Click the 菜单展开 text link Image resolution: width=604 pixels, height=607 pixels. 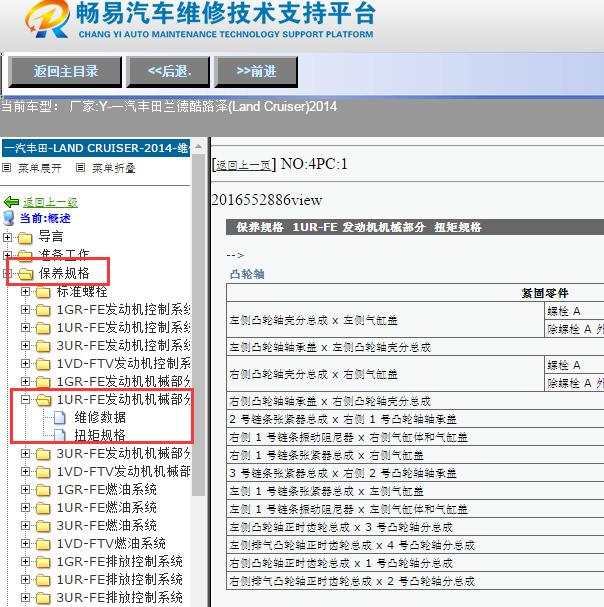[x=39, y=168]
